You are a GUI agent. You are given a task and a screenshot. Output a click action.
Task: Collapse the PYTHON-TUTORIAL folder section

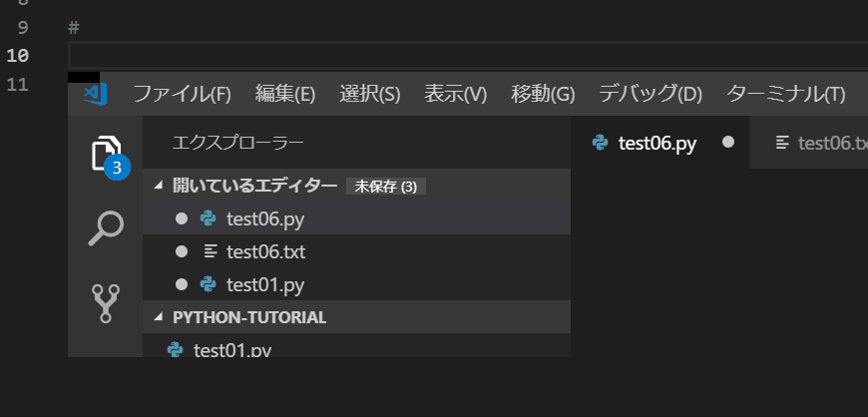(x=160, y=317)
